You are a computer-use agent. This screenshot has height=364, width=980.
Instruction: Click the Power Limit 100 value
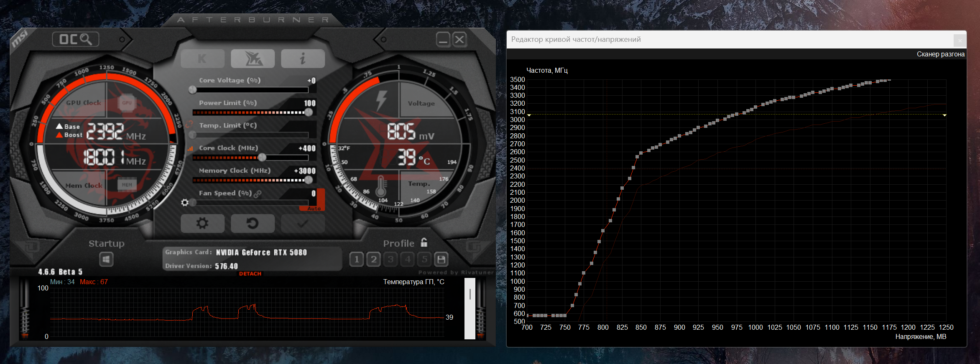coord(310,103)
